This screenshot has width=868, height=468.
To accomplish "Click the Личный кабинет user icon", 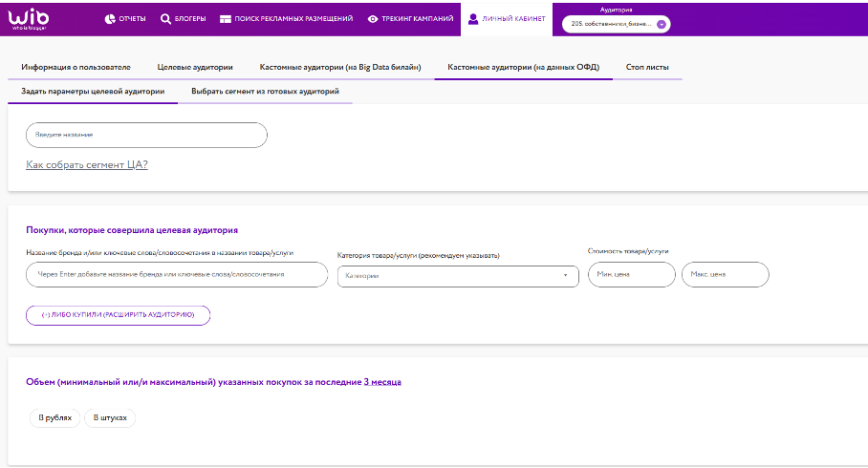I will coord(472,18).
